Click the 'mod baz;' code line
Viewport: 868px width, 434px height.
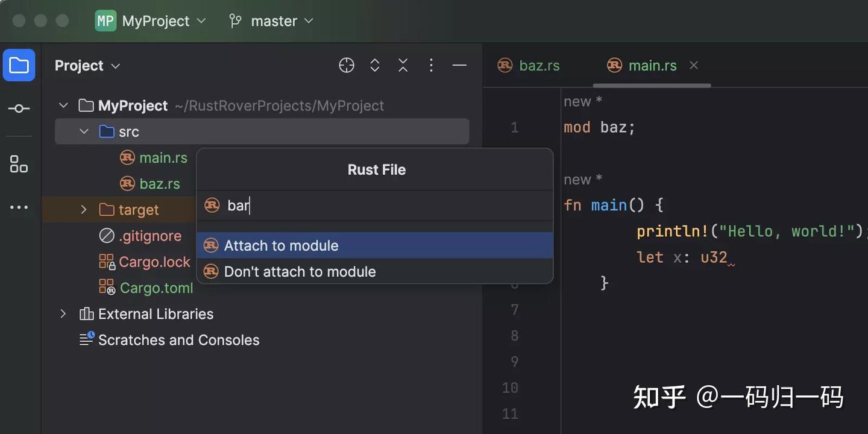click(x=600, y=127)
